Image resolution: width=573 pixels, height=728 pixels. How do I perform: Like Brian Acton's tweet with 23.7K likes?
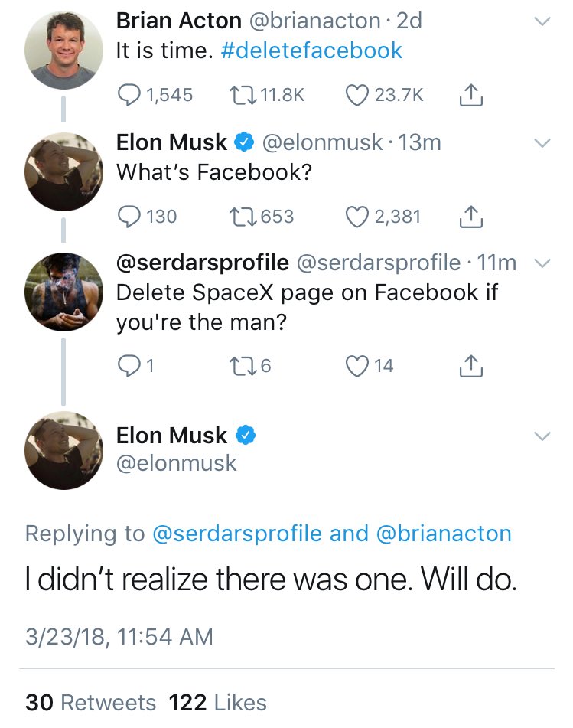click(x=356, y=95)
